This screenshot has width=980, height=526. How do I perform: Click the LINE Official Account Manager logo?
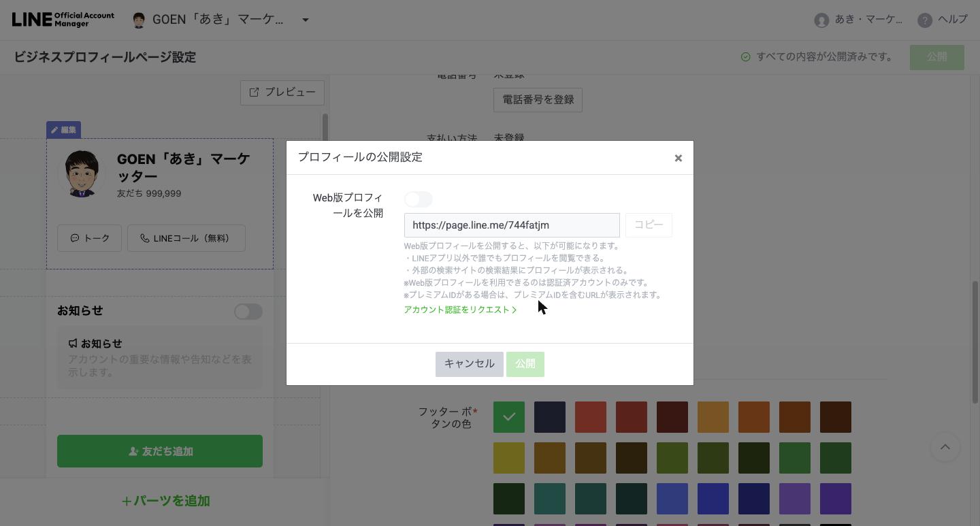coord(63,19)
